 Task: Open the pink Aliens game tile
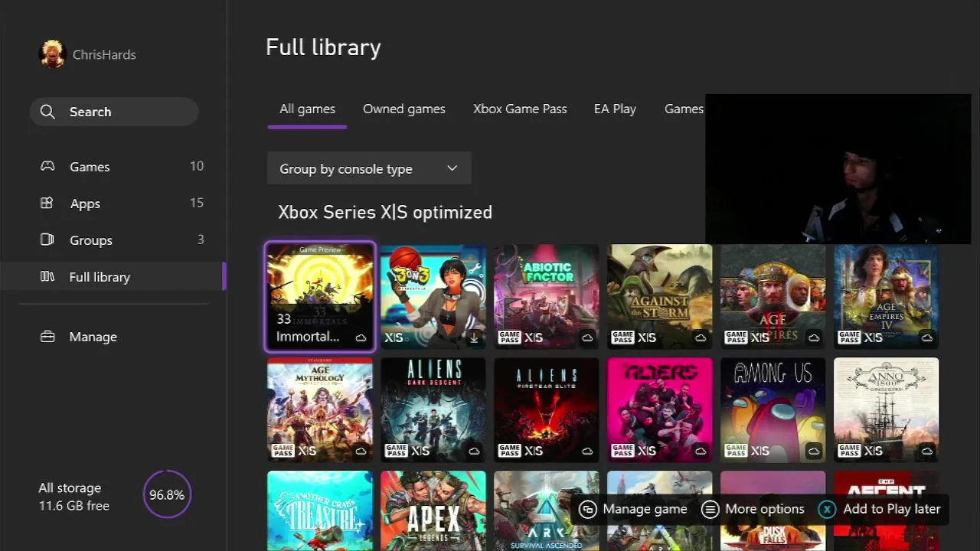tap(660, 410)
